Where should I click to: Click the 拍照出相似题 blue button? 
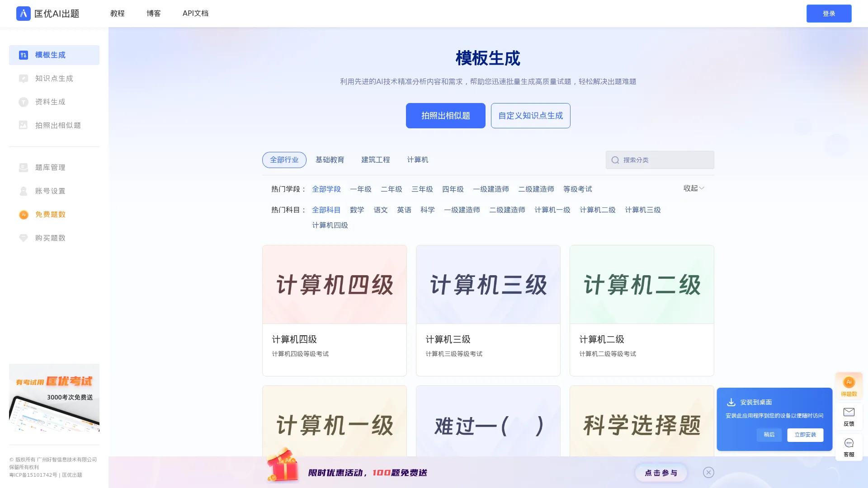(x=446, y=116)
